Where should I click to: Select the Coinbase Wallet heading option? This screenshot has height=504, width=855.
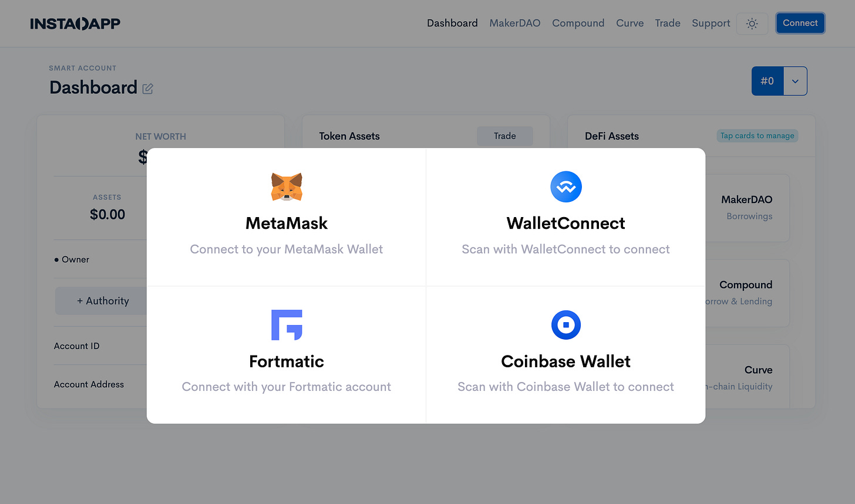(x=565, y=361)
